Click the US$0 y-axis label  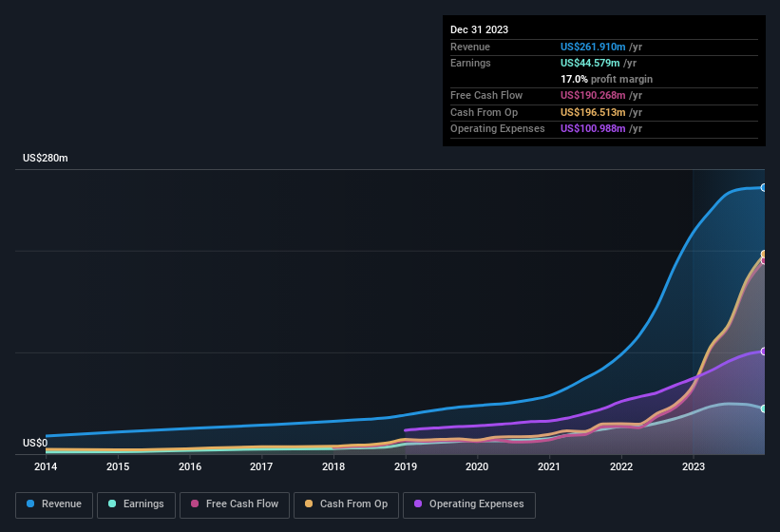coord(35,443)
